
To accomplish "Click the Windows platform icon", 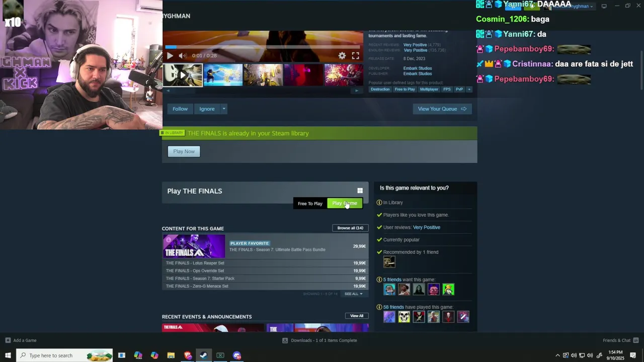I will point(360,191).
